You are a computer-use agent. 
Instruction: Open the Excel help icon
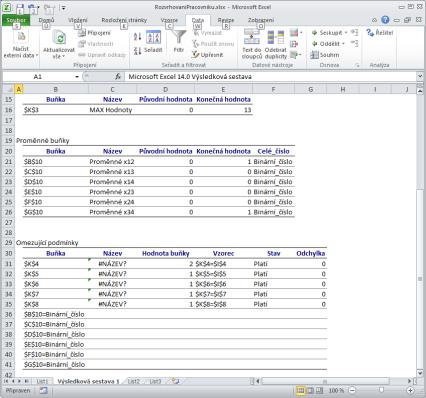pyautogui.click(x=385, y=20)
